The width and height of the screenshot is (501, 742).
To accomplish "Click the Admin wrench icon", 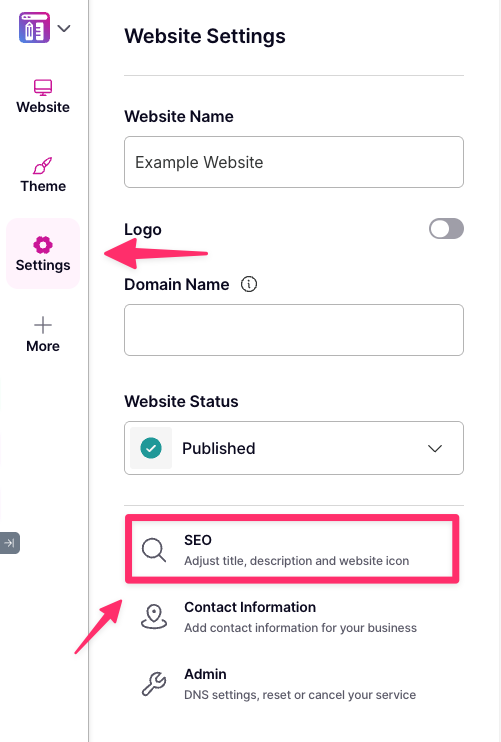I will coord(154,684).
